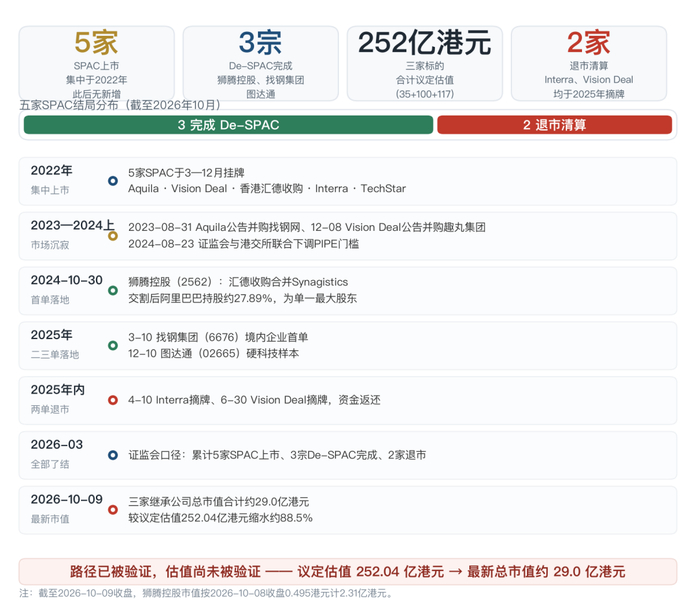This screenshot has width=700, height=607.
Task: Click the sublabel '二三单落地'
Action: (x=55, y=355)
